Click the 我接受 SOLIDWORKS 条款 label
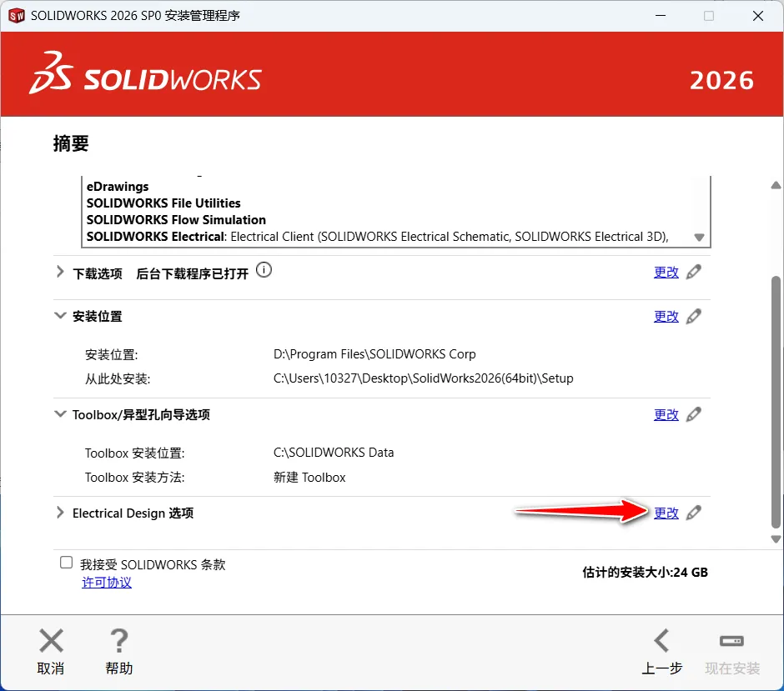The width and height of the screenshot is (784, 691). tap(153, 564)
